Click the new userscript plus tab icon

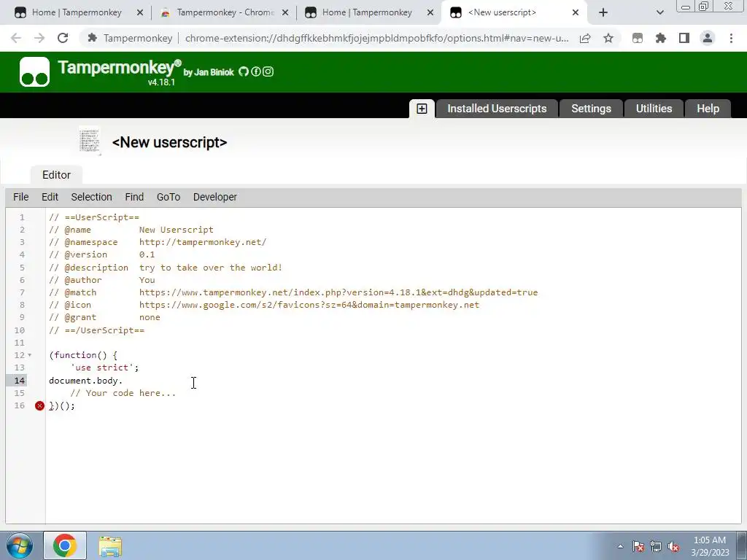click(422, 109)
